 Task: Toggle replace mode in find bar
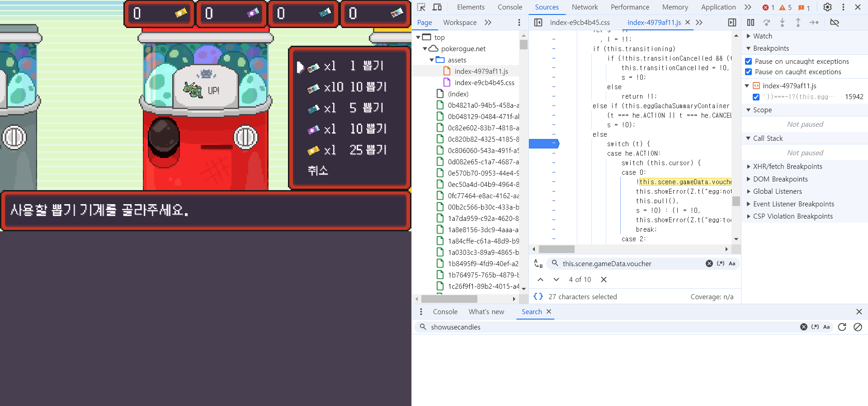point(538,263)
